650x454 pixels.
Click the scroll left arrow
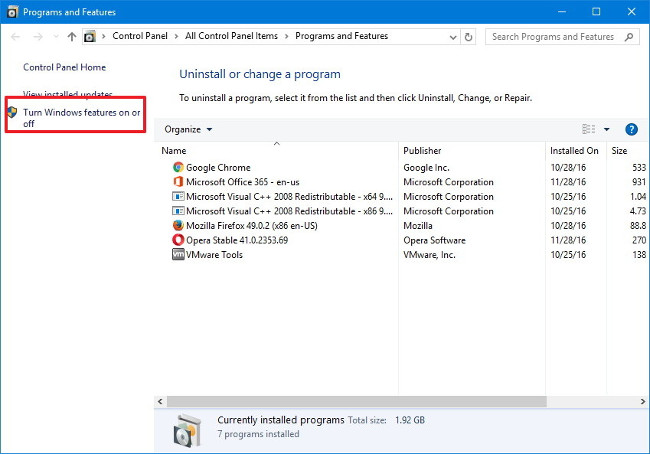(x=160, y=401)
